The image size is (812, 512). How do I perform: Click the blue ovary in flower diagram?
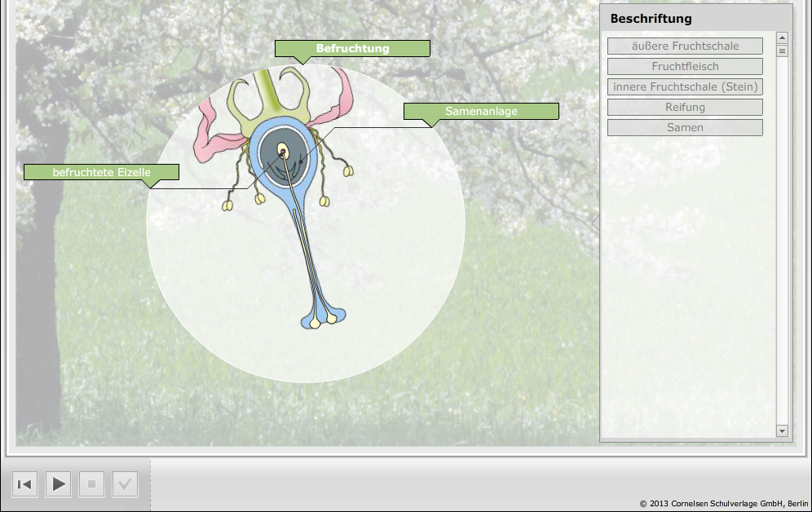tap(261, 155)
